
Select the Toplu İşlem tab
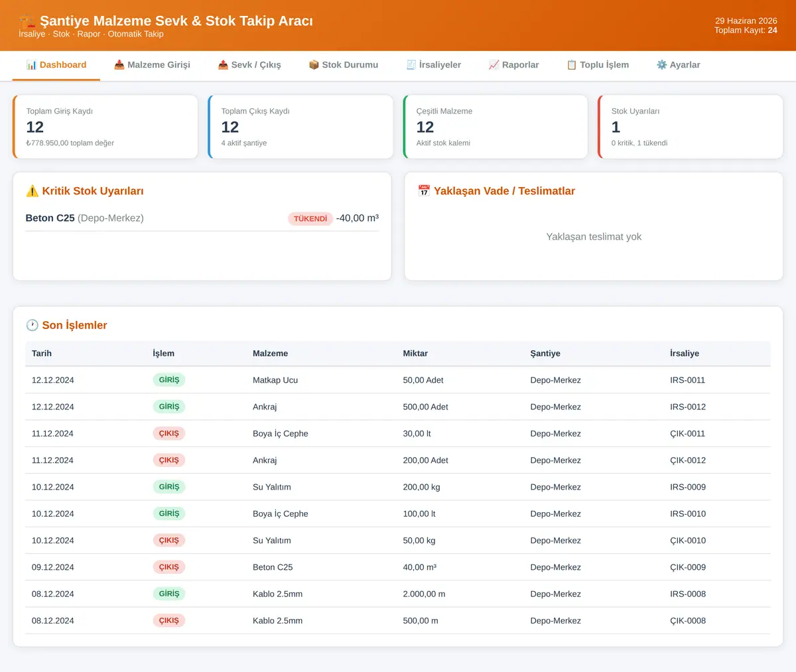pos(598,65)
